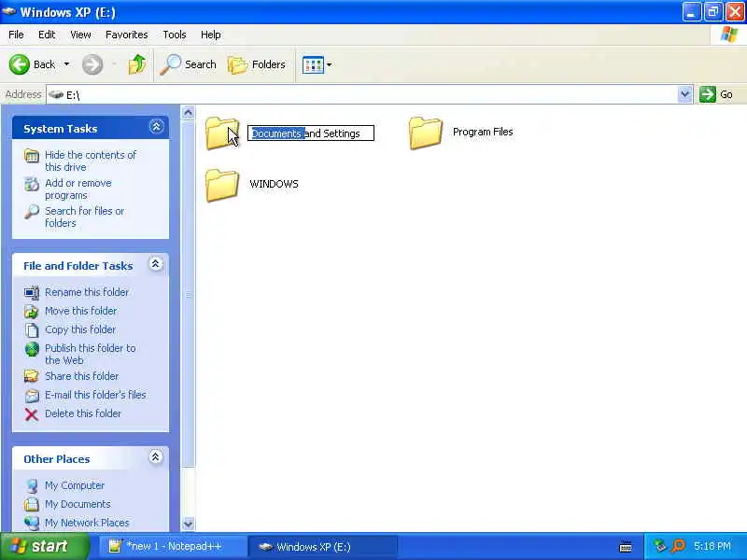Click Search for files or folders link
The width and height of the screenshot is (747, 560).
tap(84, 217)
